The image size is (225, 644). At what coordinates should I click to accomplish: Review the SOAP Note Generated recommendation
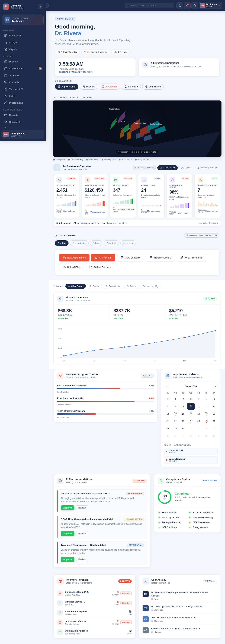(x=82, y=533)
